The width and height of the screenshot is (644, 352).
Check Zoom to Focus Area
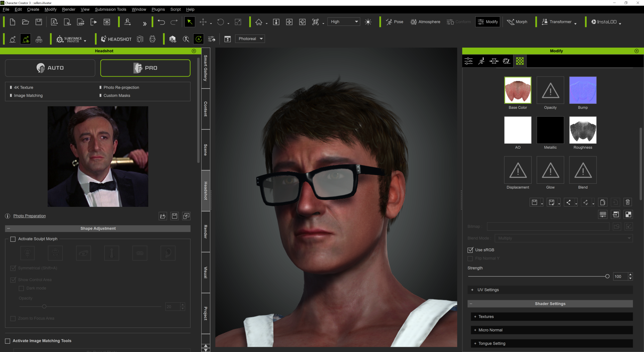(13, 319)
